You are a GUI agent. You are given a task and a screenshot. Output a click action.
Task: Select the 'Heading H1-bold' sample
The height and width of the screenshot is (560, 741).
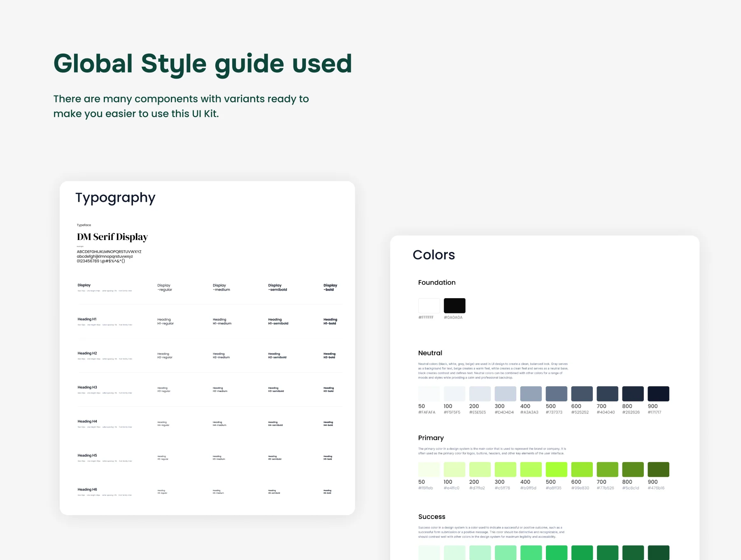click(x=330, y=322)
